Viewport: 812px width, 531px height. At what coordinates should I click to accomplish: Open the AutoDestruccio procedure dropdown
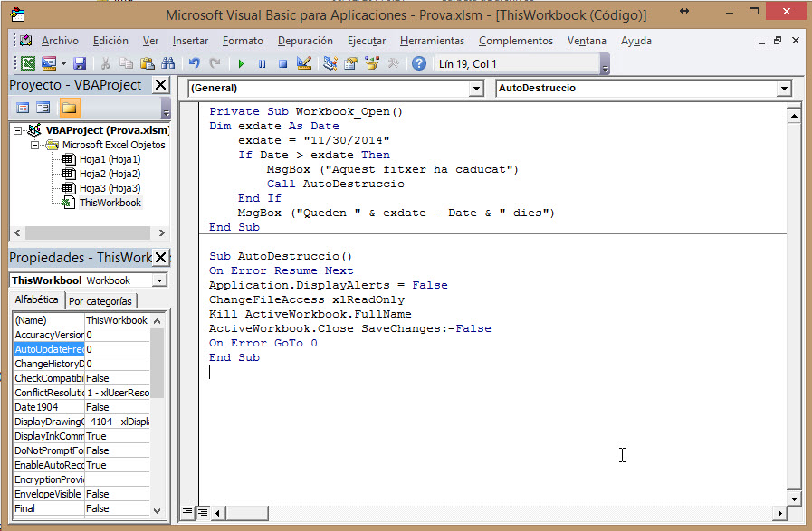[785, 89]
